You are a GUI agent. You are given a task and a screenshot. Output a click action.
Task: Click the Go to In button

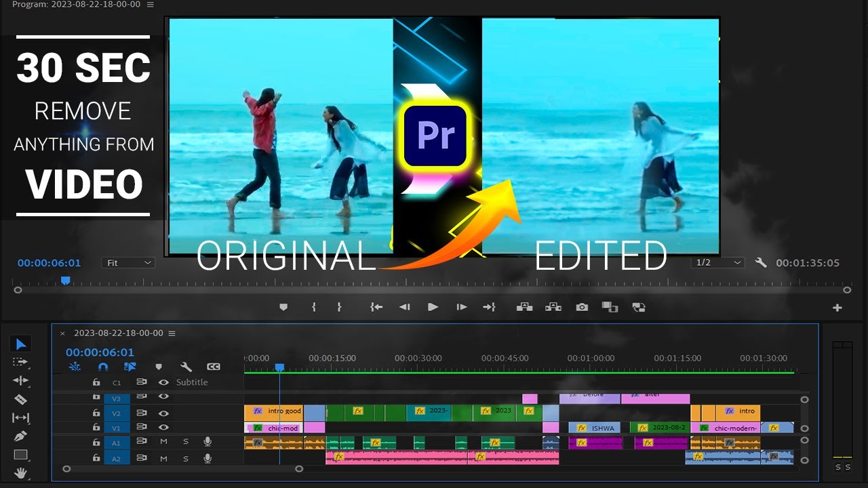[376, 307]
